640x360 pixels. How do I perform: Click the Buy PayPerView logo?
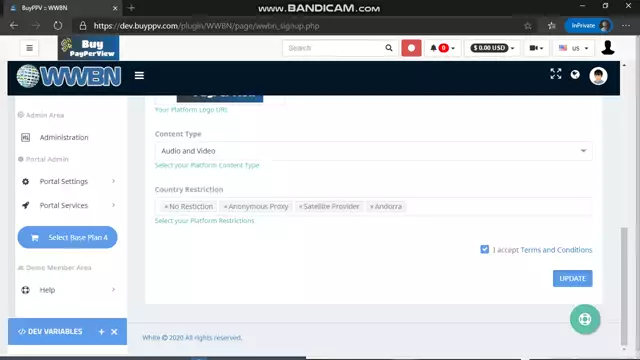coord(89,48)
